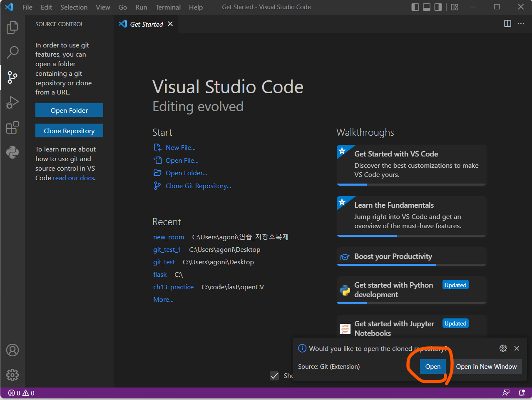Open the Extensions view icon
The width and height of the screenshot is (532, 400).
click(x=12, y=127)
